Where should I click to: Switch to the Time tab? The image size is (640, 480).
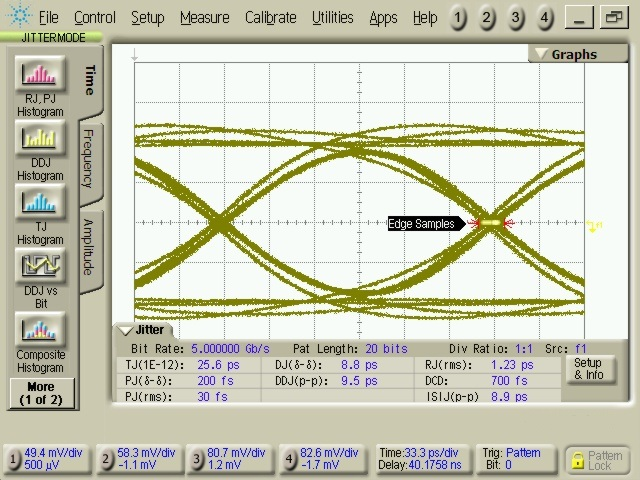(91, 80)
